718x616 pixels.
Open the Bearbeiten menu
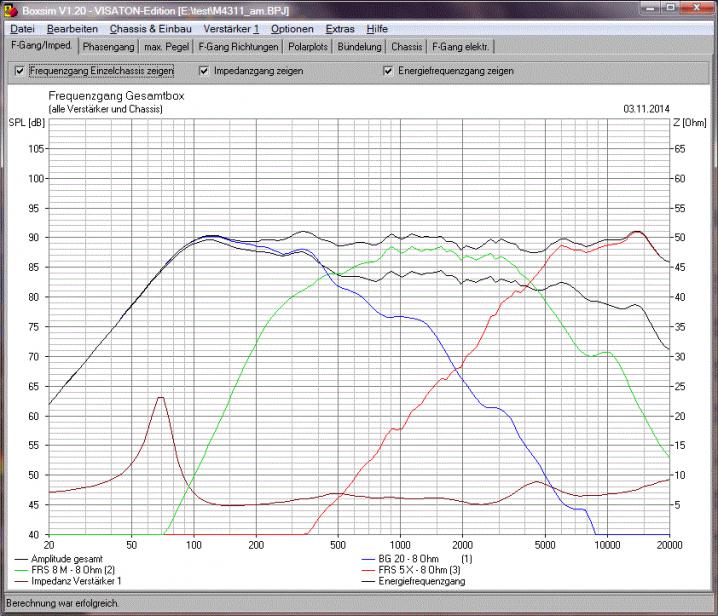click(x=72, y=29)
